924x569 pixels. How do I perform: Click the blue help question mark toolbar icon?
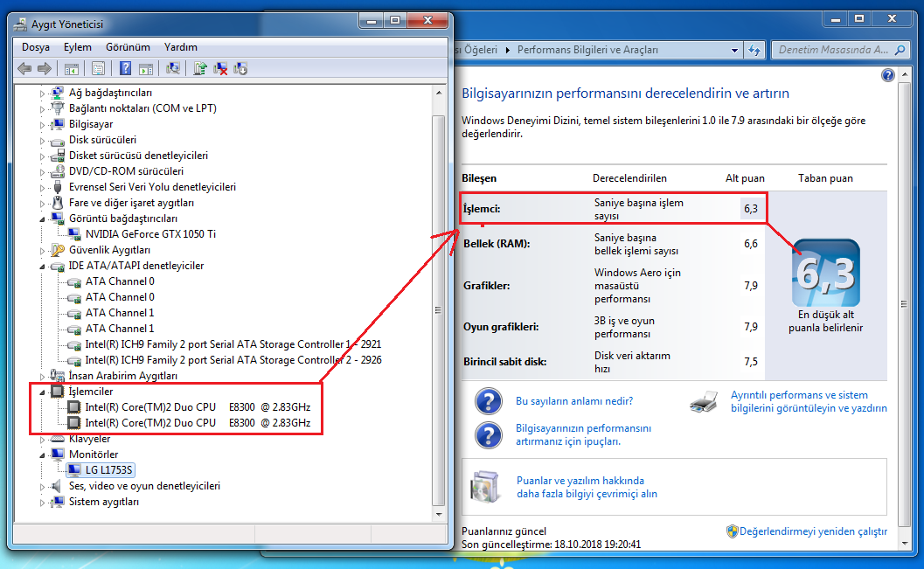coord(125,69)
